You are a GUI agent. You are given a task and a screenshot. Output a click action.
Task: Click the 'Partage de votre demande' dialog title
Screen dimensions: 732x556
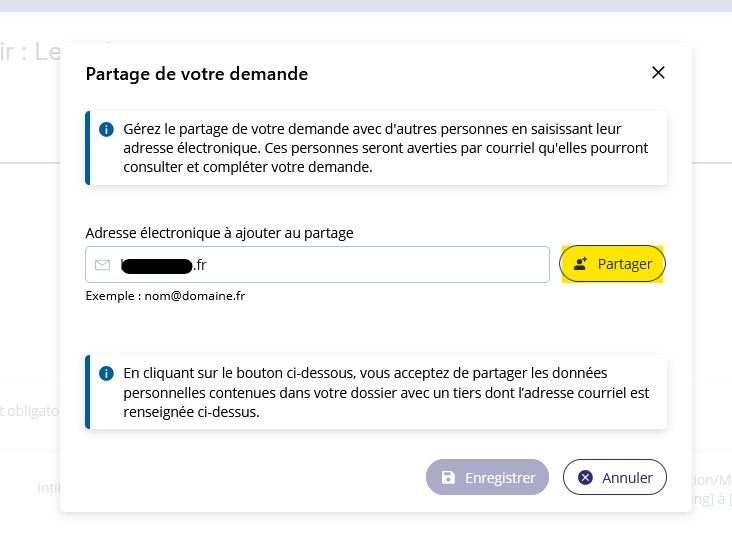coord(197,74)
